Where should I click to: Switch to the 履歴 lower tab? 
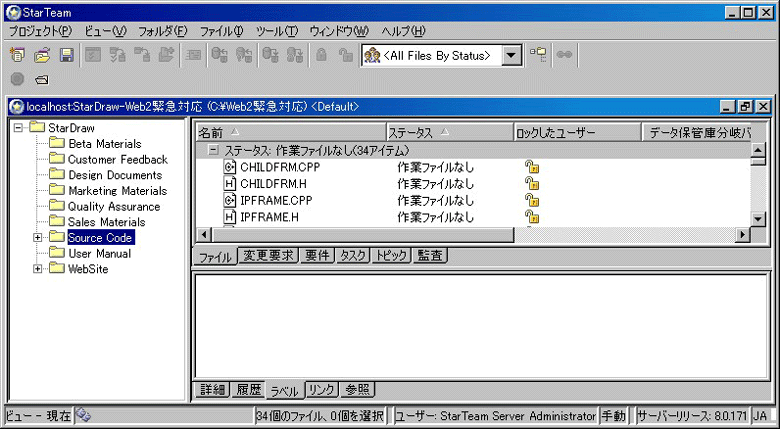click(x=249, y=390)
